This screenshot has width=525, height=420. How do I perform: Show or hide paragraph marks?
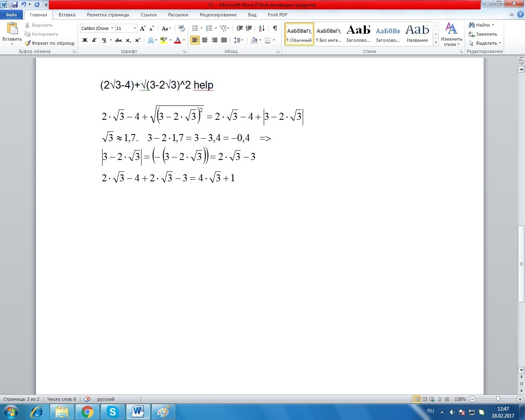click(275, 28)
